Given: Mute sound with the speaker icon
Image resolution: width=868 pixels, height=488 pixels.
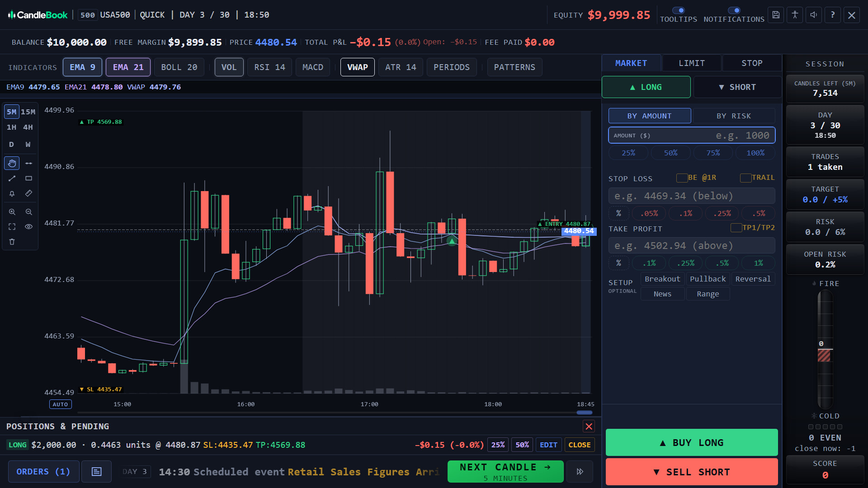Looking at the screenshot, I should (814, 15).
